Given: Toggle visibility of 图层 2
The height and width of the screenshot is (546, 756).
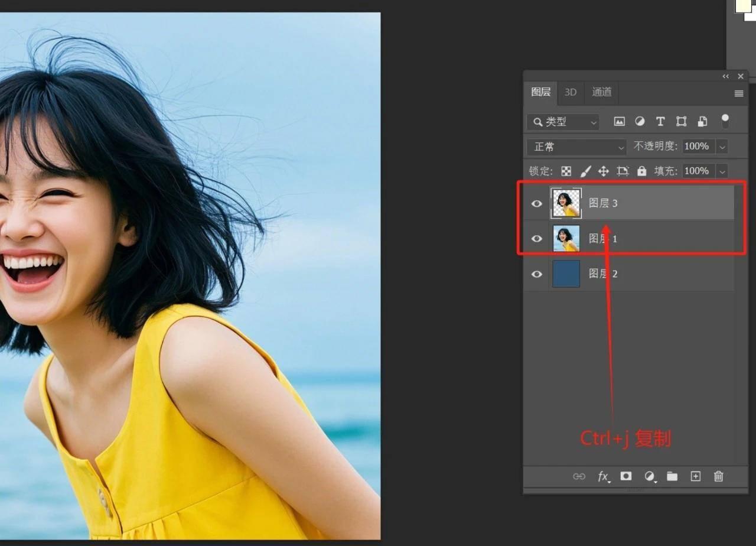Looking at the screenshot, I should pos(536,274).
